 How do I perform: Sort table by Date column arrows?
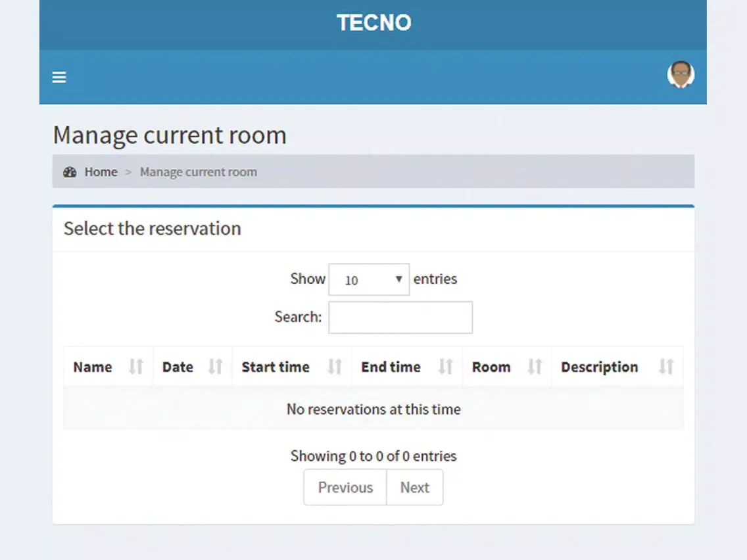tap(215, 367)
